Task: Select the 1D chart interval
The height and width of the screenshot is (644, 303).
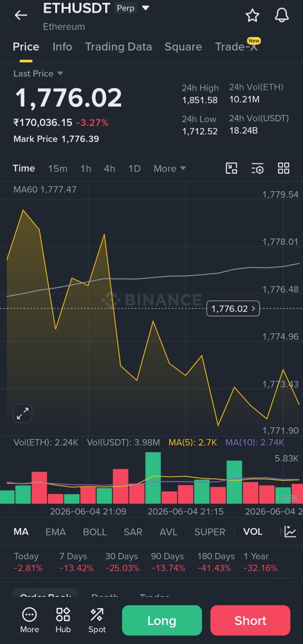Action: point(134,169)
